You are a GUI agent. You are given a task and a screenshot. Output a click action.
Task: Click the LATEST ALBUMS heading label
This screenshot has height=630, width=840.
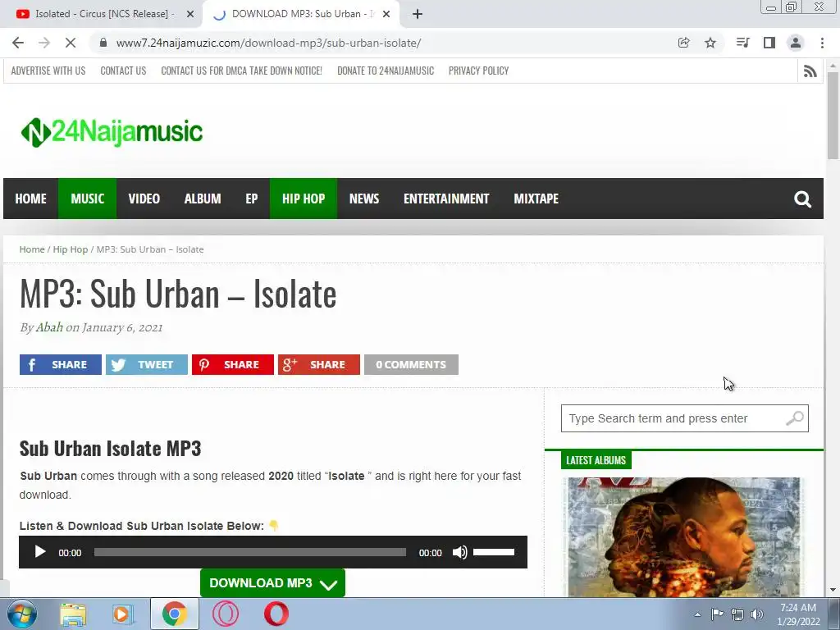pos(596,460)
